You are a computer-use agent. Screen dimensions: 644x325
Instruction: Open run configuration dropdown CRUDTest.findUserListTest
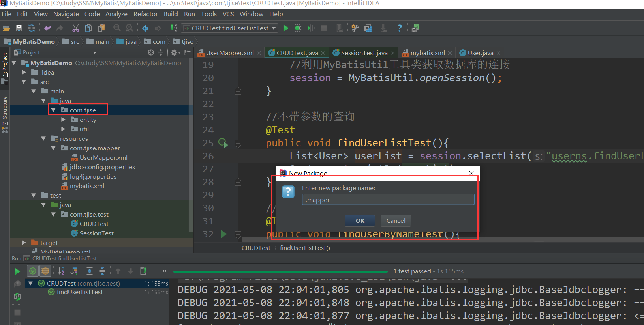230,28
